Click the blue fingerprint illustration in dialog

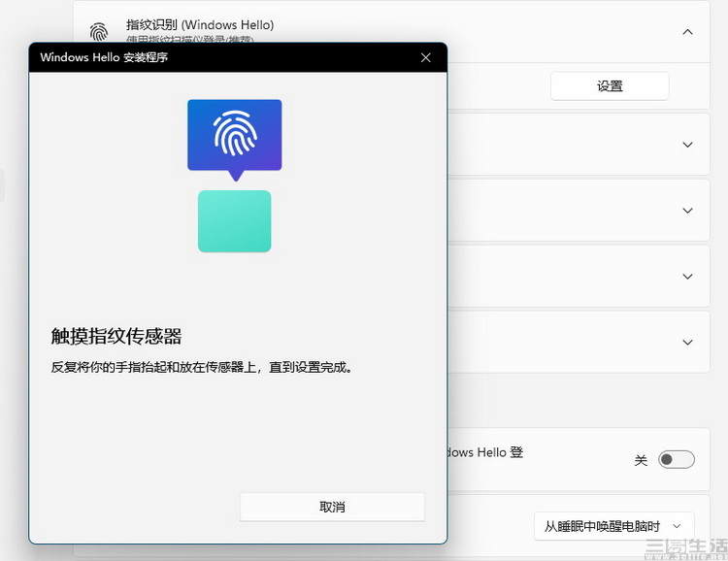coord(235,140)
